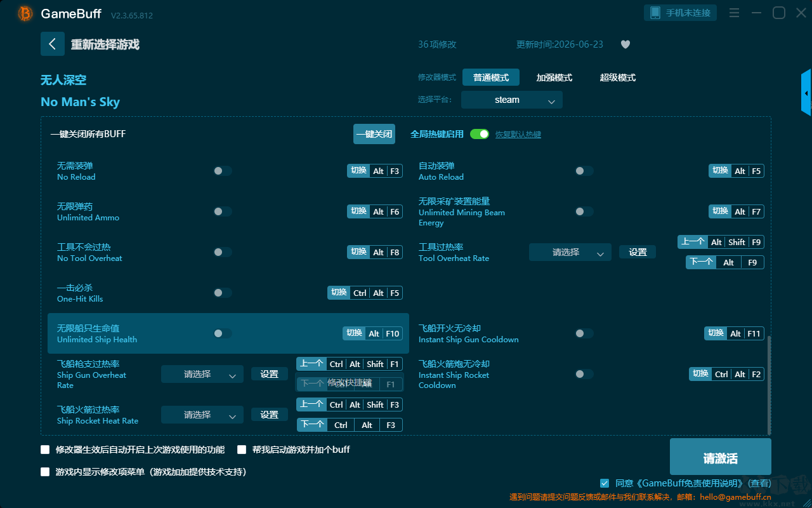Check the launch game and add buff checkbox
Screen dimensions: 812x508
pos(242,450)
